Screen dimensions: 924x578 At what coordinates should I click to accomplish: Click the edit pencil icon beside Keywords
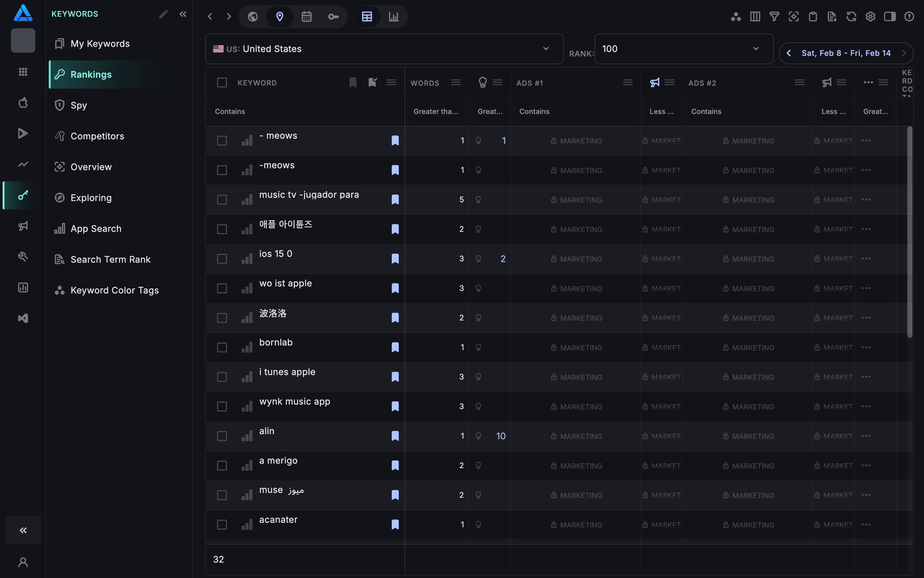click(x=163, y=14)
